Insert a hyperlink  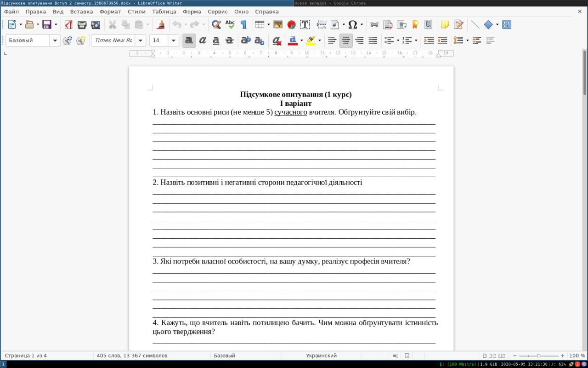point(374,24)
